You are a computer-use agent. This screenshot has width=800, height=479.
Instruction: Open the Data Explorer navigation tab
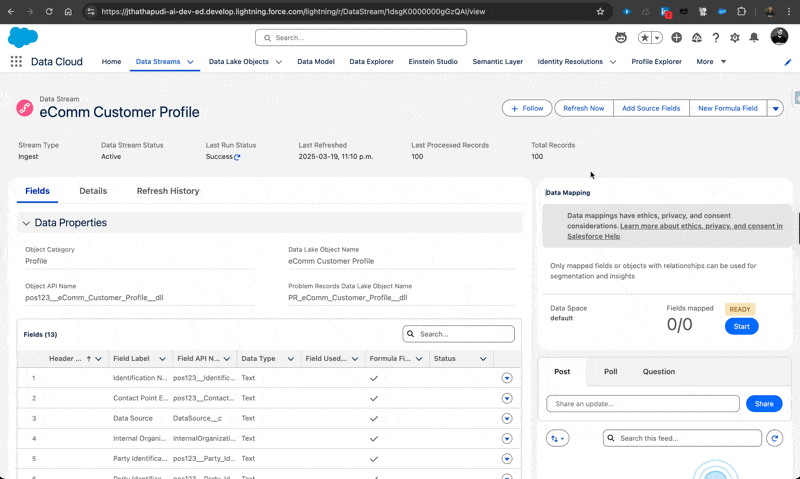pyautogui.click(x=371, y=62)
